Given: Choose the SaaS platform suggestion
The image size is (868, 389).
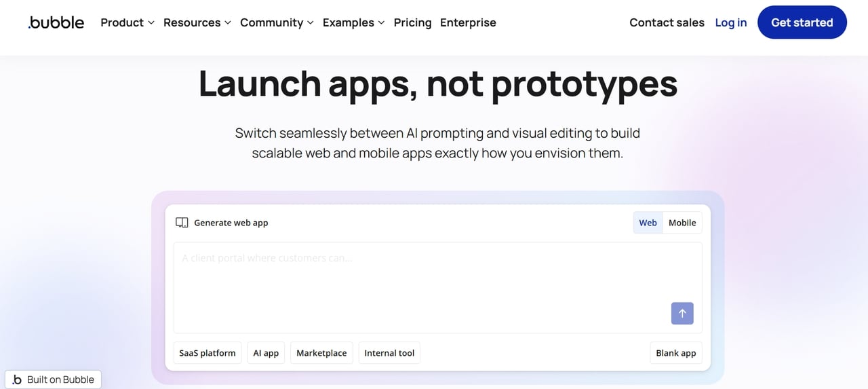Looking at the screenshot, I should (x=208, y=353).
